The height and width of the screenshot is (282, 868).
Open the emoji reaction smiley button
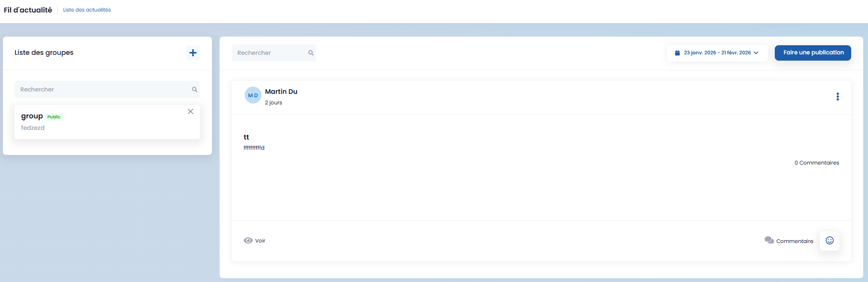pos(830,241)
